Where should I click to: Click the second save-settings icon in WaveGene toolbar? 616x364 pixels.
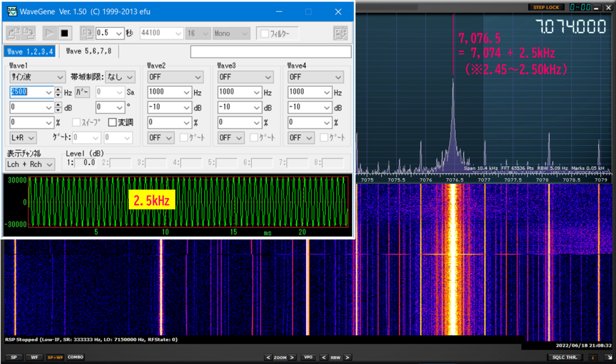(28, 33)
